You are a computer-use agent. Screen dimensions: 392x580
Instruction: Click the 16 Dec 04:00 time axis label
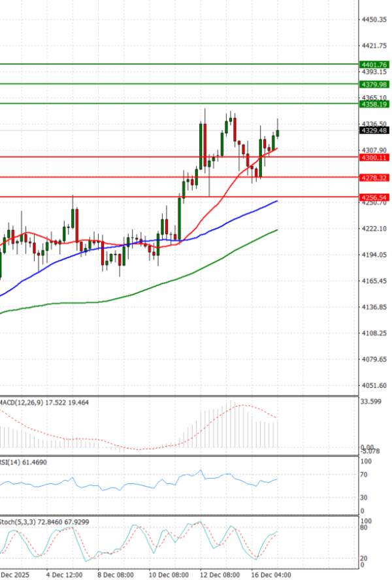[x=273, y=575]
